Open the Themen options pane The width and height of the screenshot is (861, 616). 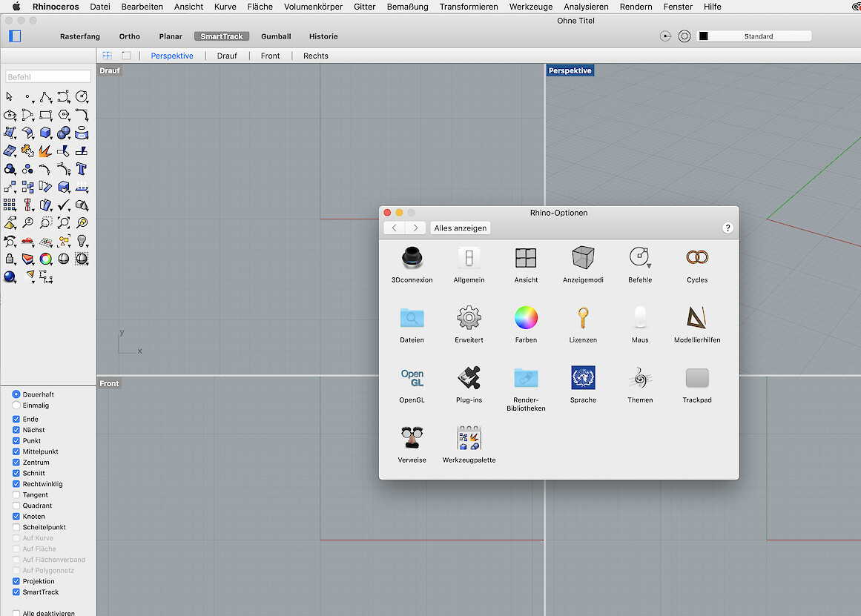tap(640, 384)
